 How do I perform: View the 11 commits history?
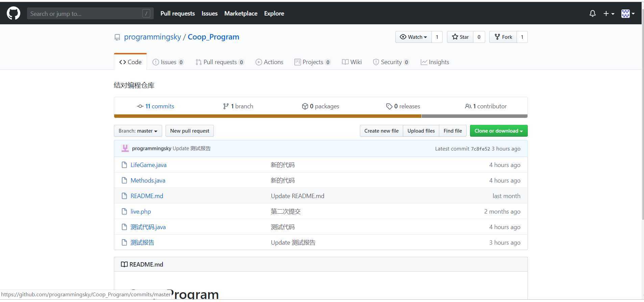[155, 106]
